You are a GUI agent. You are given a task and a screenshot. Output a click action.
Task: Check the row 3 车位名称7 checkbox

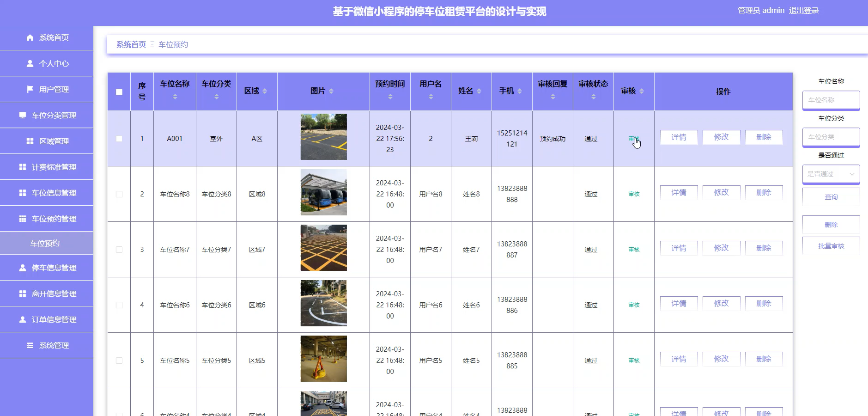(119, 250)
